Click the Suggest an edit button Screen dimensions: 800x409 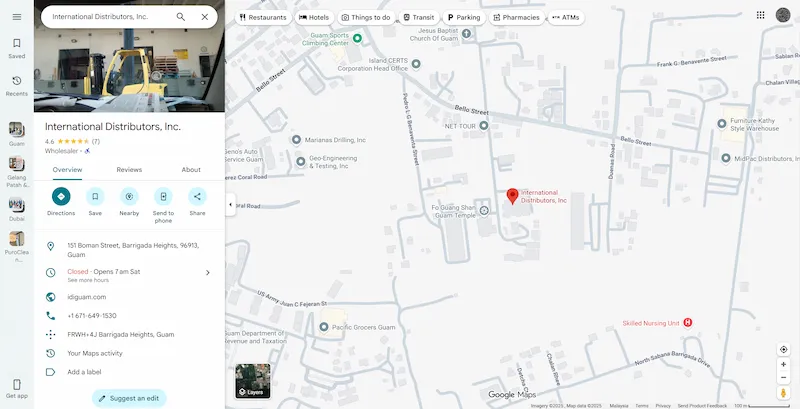(129, 398)
